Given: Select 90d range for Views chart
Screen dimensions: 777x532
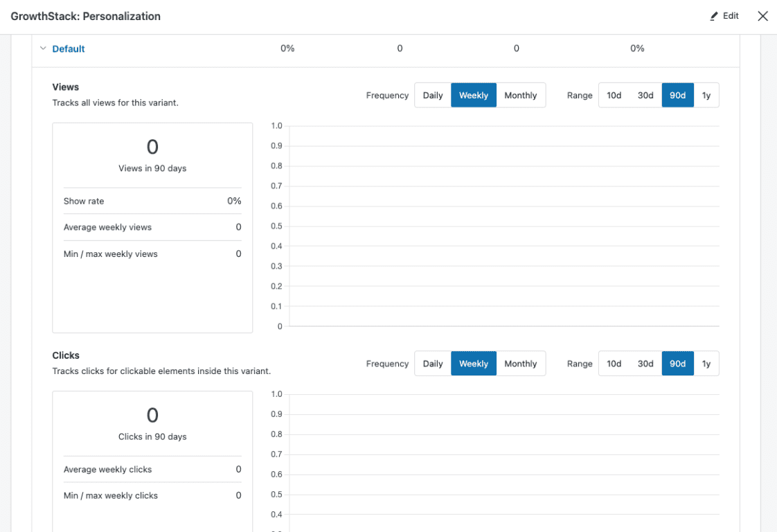Looking at the screenshot, I should (677, 96).
